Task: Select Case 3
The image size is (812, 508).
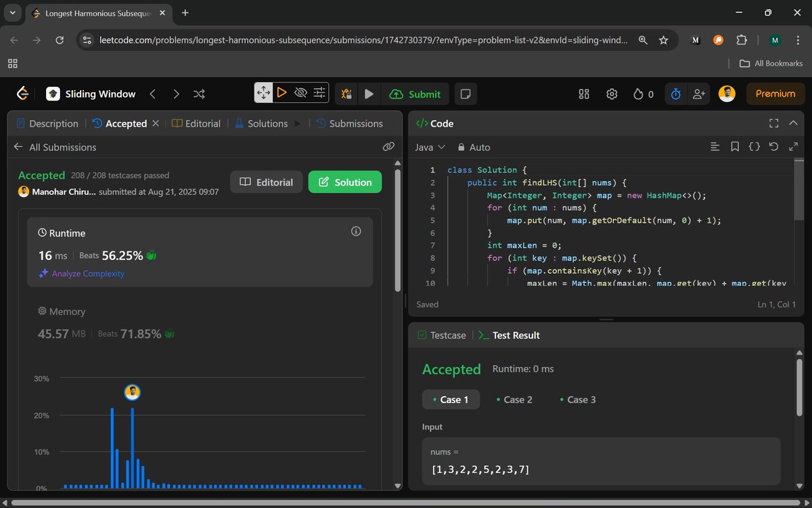Action: [x=577, y=400]
